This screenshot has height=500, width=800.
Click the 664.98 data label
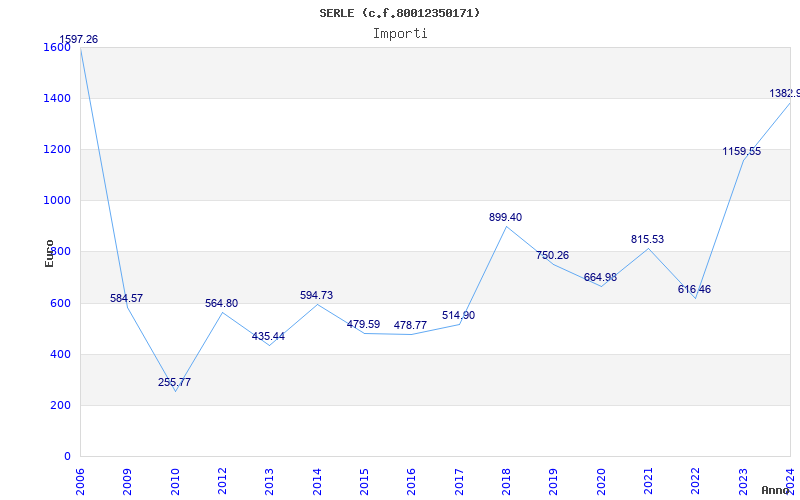(x=600, y=277)
